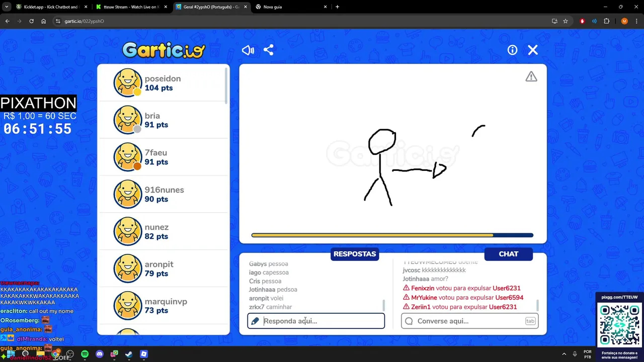Click poseidon's player avatar

(128, 82)
